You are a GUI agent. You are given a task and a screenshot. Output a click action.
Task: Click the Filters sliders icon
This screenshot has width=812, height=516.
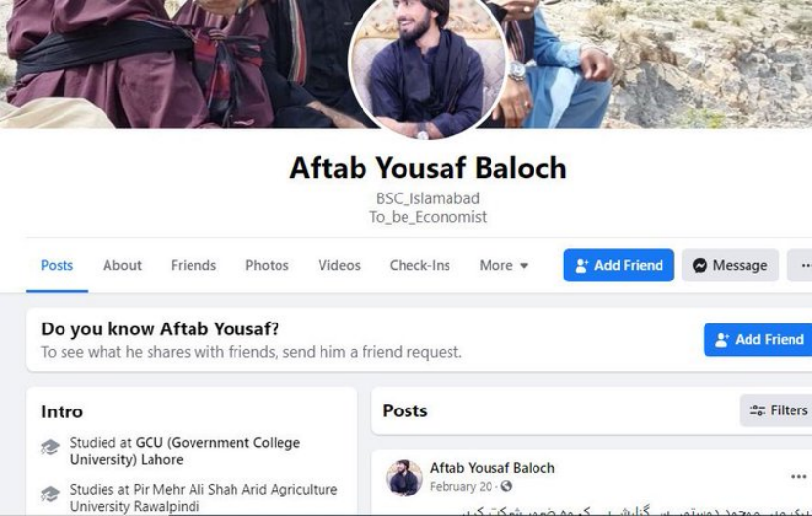tap(757, 410)
